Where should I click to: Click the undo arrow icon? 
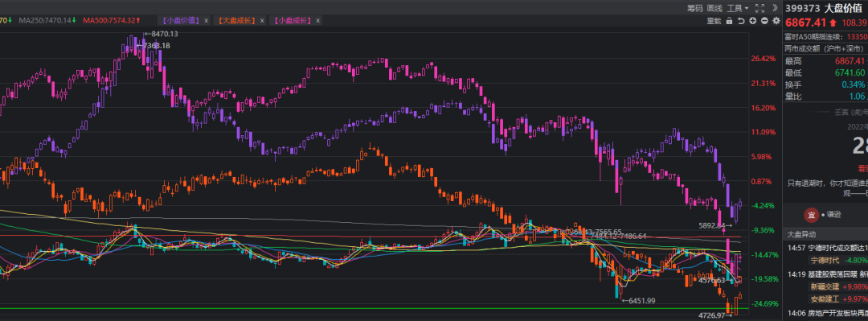(x=741, y=20)
